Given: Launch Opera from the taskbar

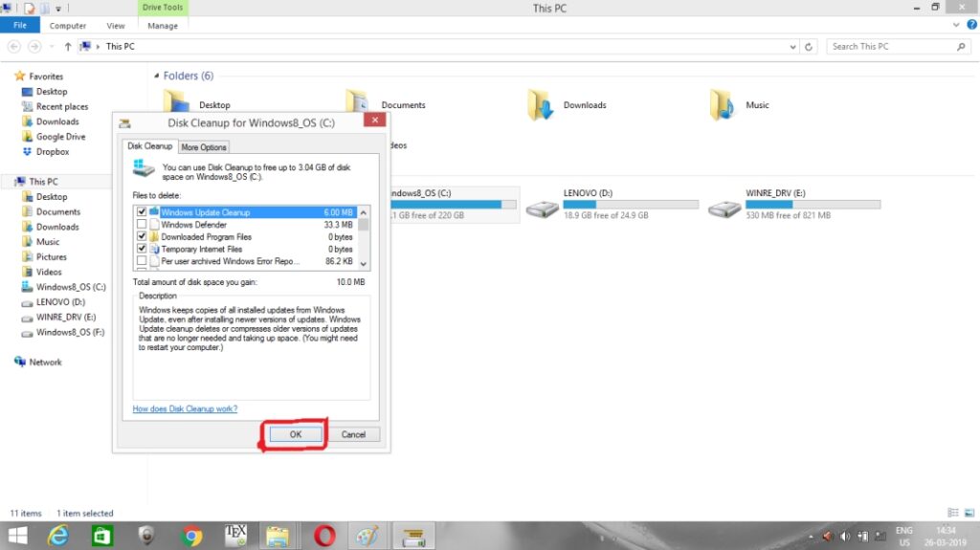Looking at the screenshot, I should tap(323, 536).
